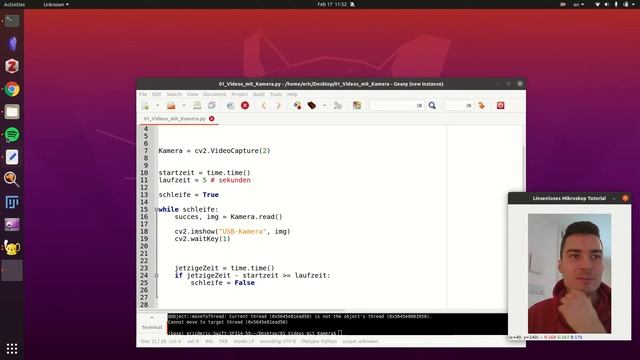Click 'encoding: UTF-8' in status bar
Image resolution: width=640 pixels, height=360 pixels.
click(278, 341)
